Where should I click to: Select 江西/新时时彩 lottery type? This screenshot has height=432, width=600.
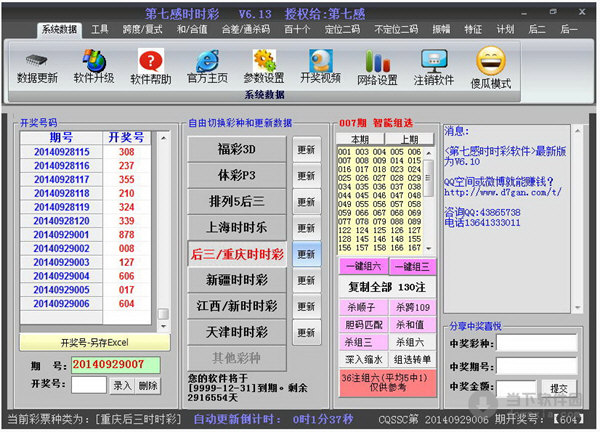(x=236, y=306)
